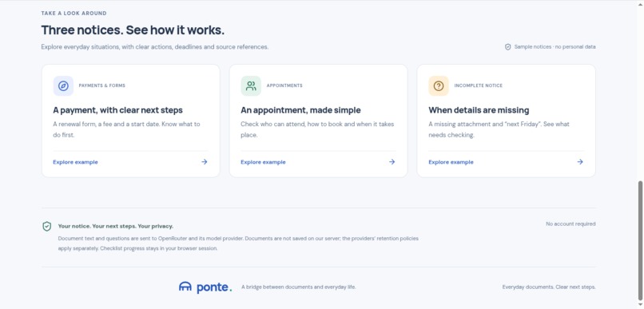
Task: Click the arrow on the appointment card
Action: click(x=392, y=161)
